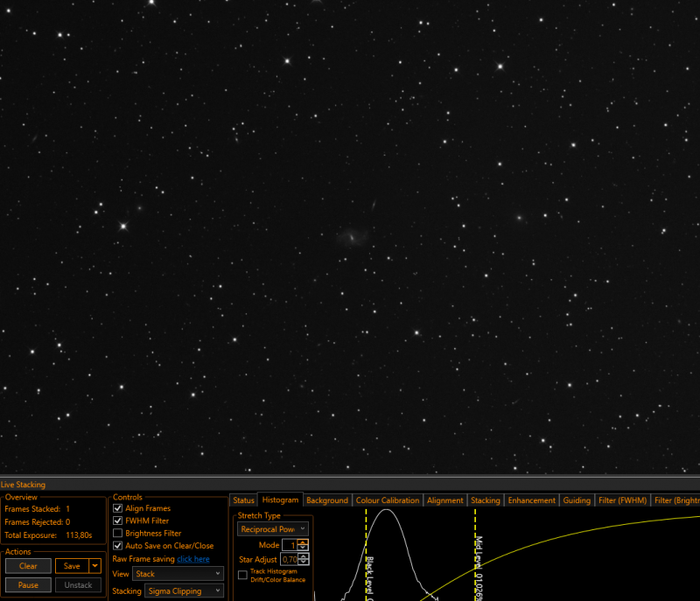Image resolution: width=700 pixels, height=601 pixels.
Task: Toggle the Align Frames checkbox
Action: 118,508
